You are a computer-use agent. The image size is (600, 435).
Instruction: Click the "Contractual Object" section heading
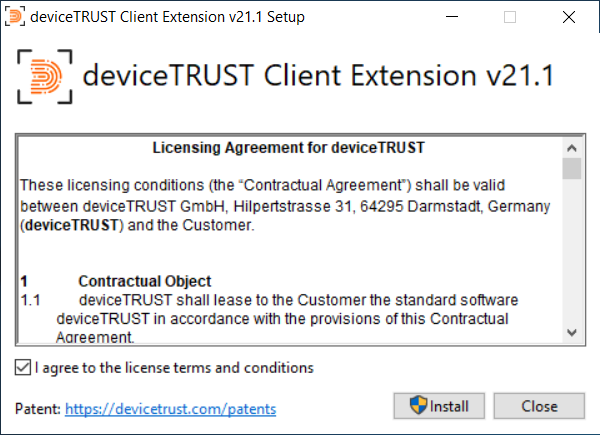coord(144,281)
